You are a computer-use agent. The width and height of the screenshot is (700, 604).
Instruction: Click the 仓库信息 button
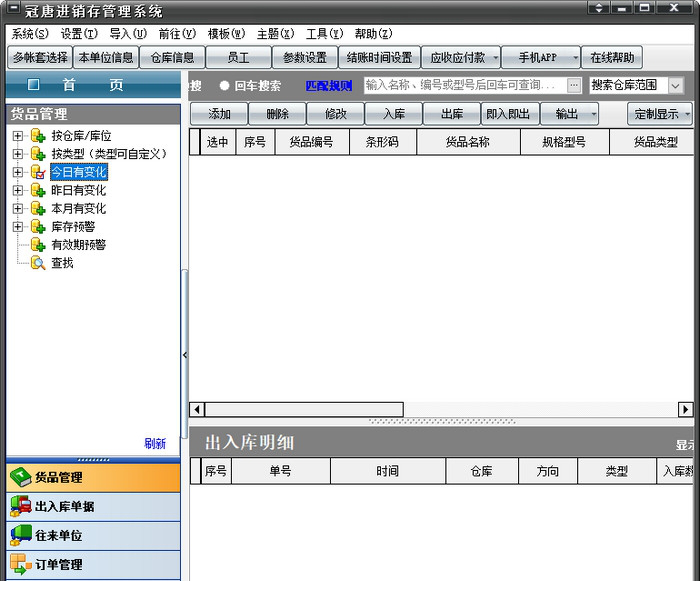click(172, 58)
